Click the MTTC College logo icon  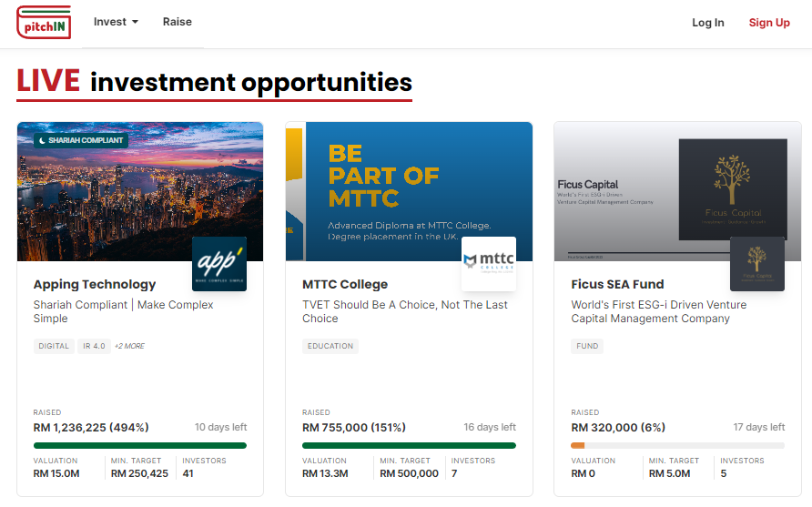click(x=488, y=264)
